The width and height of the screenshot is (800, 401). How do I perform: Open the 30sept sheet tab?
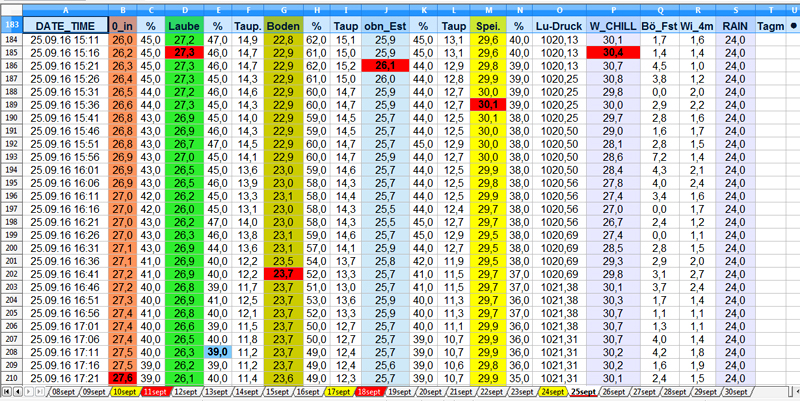[736, 391]
